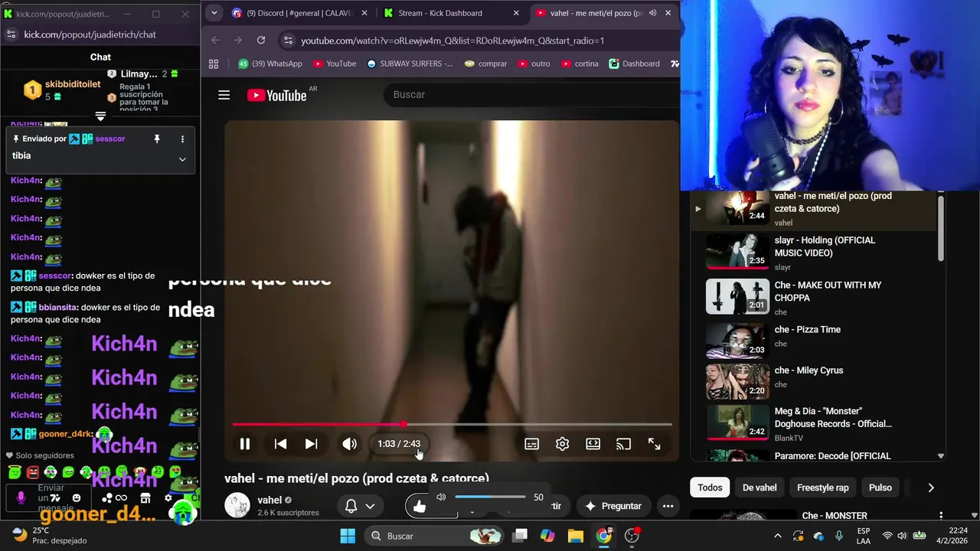Image resolution: width=980 pixels, height=551 pixels.
Task: Enter fullscreen on the YouTube player
Action: (654, 444)
